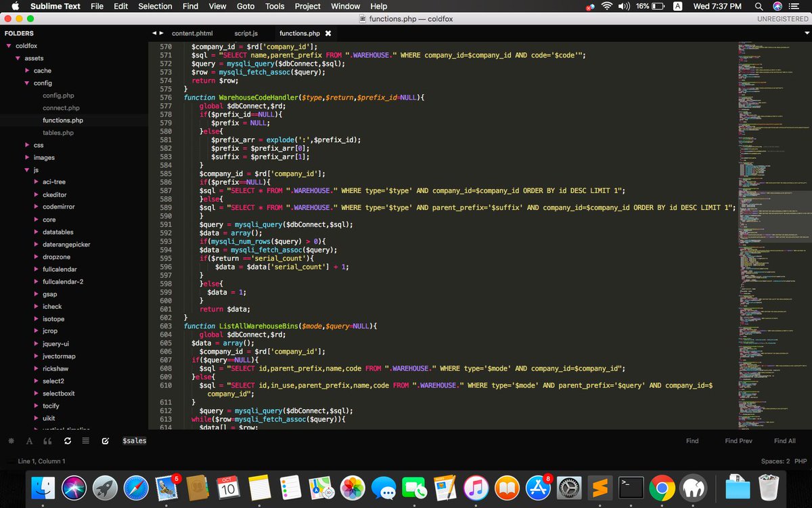The height and width of the screenshot is (508, 812).
Task: Open the Spaces: 2 indentation setting
Action: [775, 461]
